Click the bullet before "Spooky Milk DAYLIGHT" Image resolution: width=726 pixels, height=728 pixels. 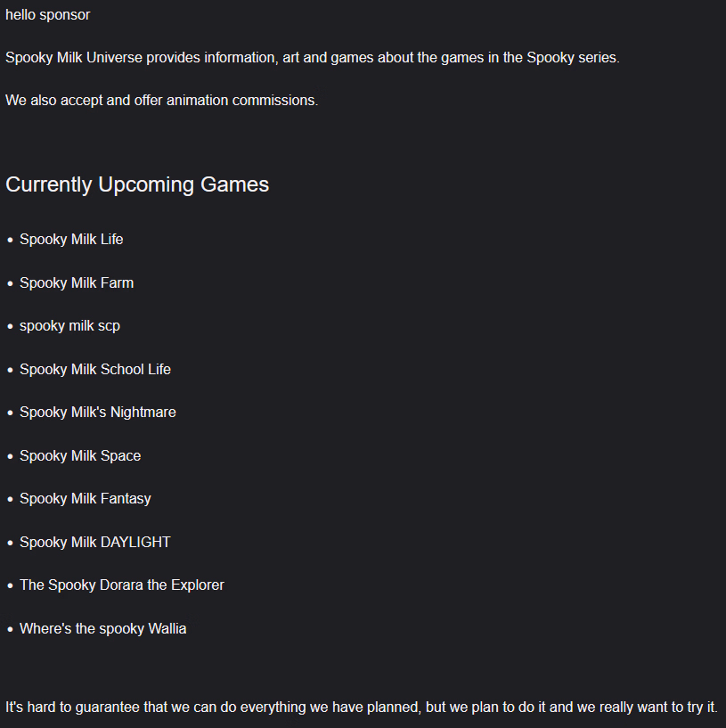click(x=11, y=543)
